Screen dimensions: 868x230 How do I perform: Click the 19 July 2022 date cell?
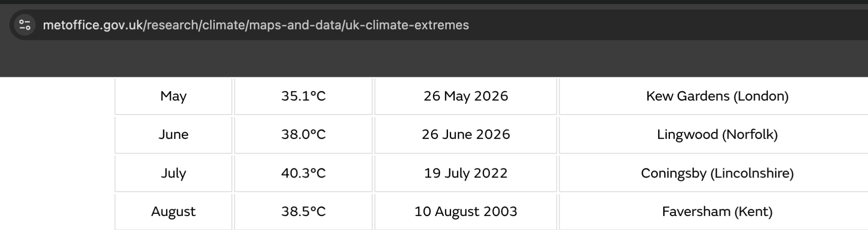(x=466, y=173)
